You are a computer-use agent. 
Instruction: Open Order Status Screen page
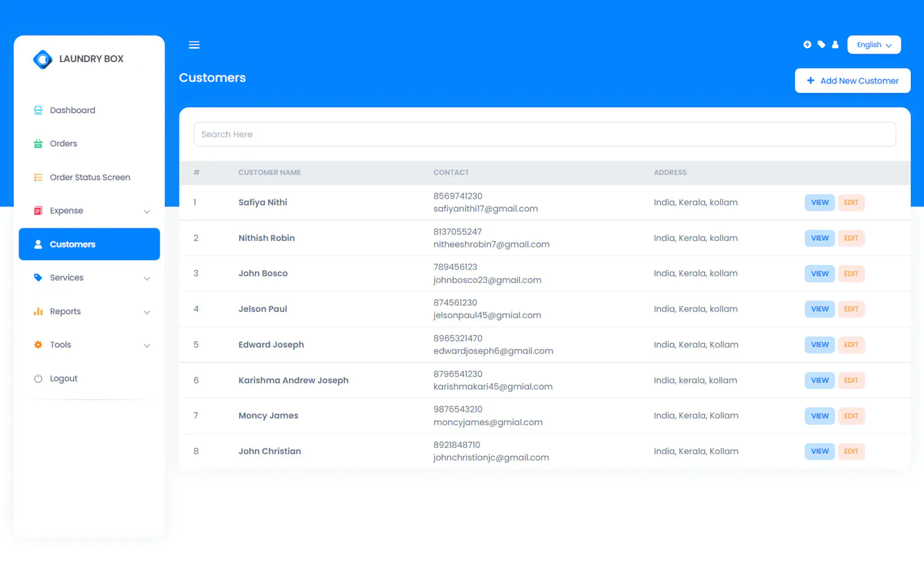tap(90, 178)
